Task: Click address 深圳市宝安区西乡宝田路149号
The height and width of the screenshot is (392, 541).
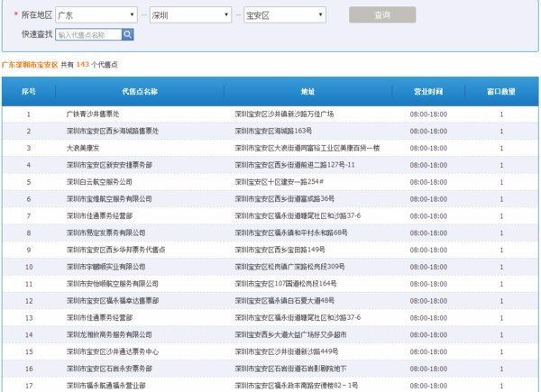Action: click(280, 250)
